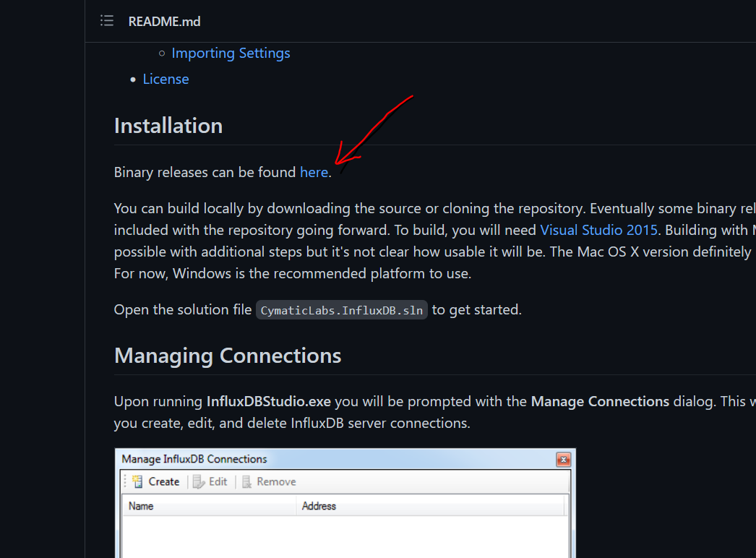Click the Create icon in dialog toolbar
Screen dimensions: 756x558
coord(137,481)
